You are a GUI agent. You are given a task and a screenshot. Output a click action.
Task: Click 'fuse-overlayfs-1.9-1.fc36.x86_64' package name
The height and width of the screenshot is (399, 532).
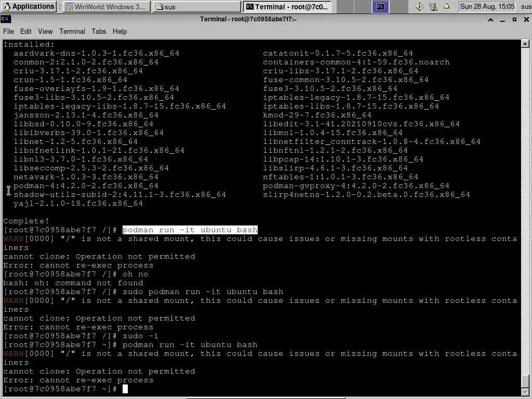tap(96, 88)
